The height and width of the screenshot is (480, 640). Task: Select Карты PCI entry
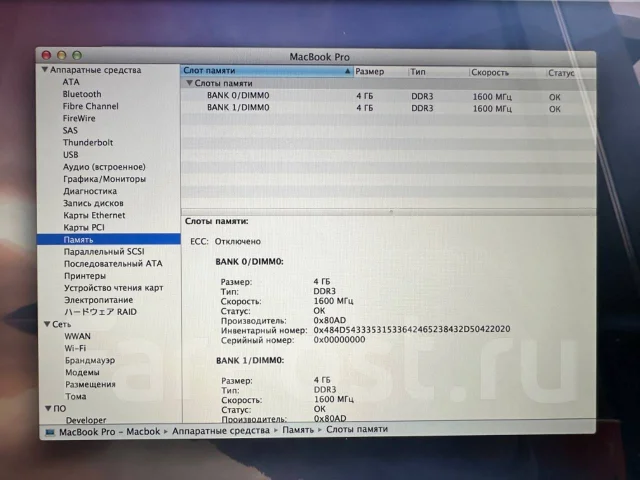coord(84,227)
